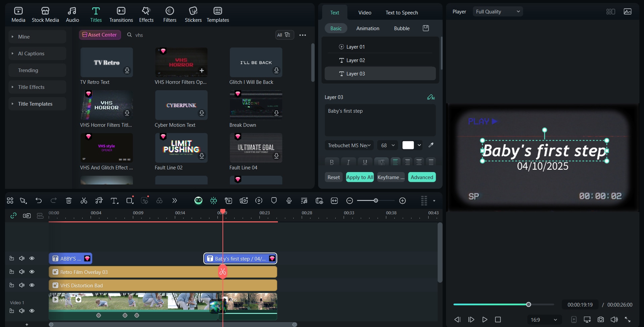
Task: Open the player image view icon
Action: 628,12
